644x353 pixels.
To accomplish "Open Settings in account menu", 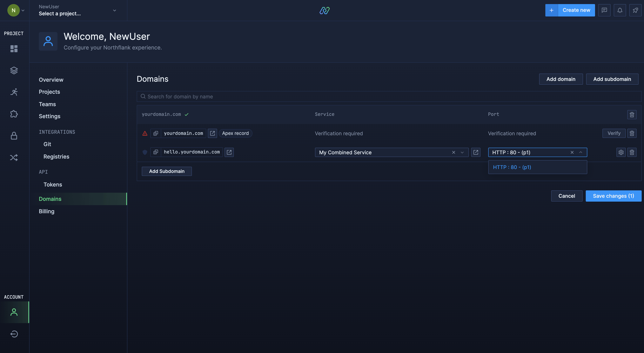I will tap(50, 116).
